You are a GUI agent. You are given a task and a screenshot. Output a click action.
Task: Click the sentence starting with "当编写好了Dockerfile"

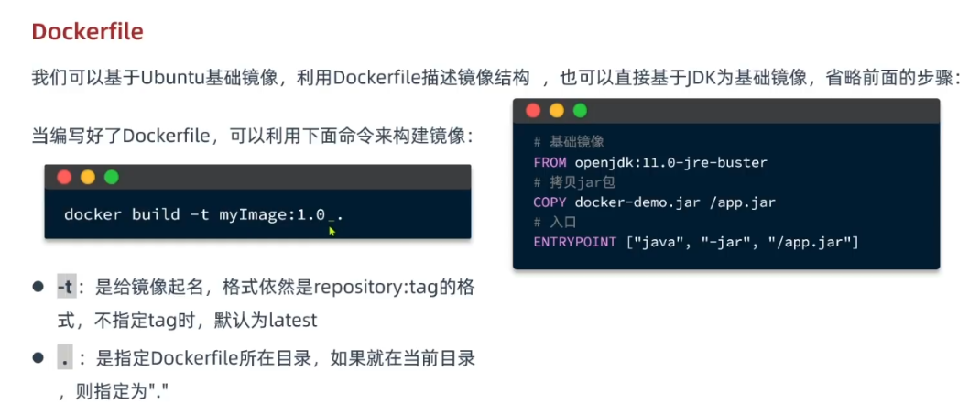[x=253, y=137]
